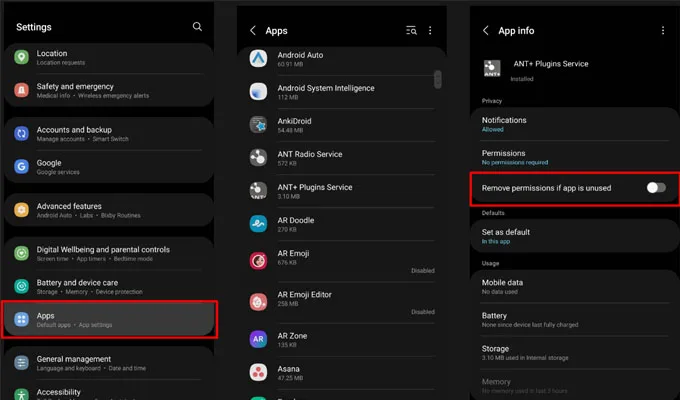Open Mobile data usage entry
The height and width of the screenshot is (400, 680).
(x=575, y=286)
